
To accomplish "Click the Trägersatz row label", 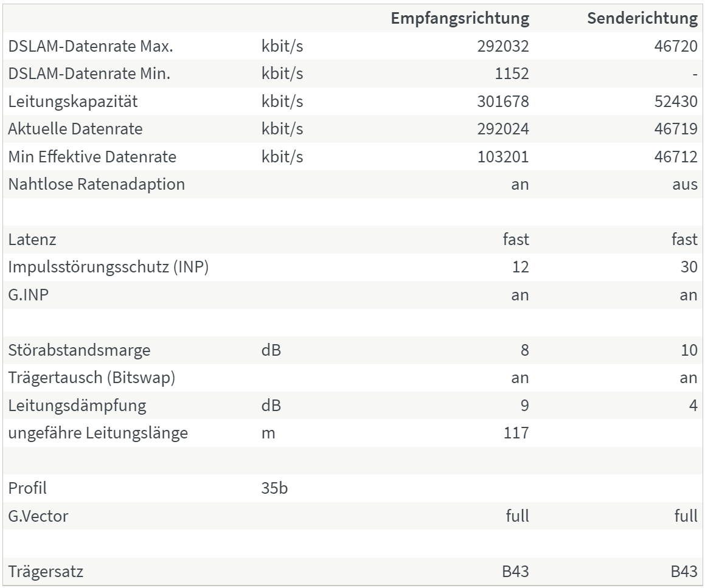I will click(46, 572).
